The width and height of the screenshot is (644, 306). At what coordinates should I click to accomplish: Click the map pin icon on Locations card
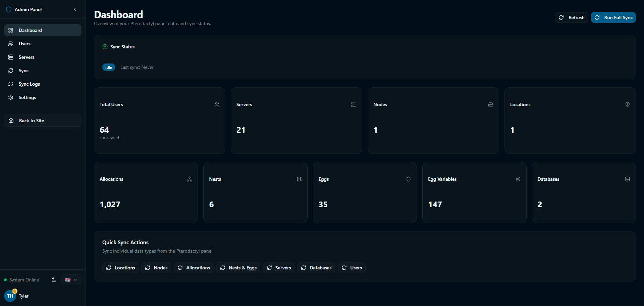tap(628, 104)
